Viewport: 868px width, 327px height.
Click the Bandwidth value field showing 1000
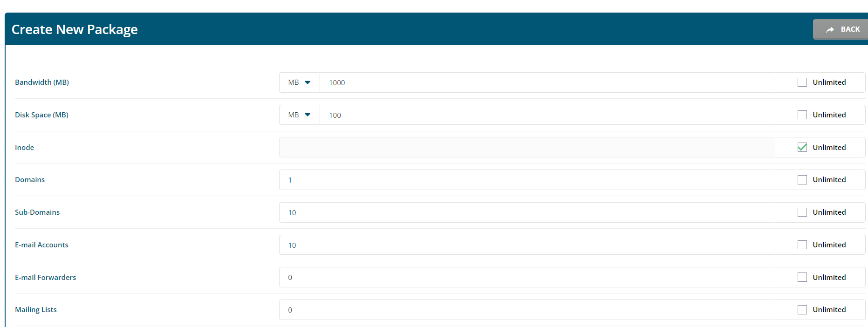547,82
